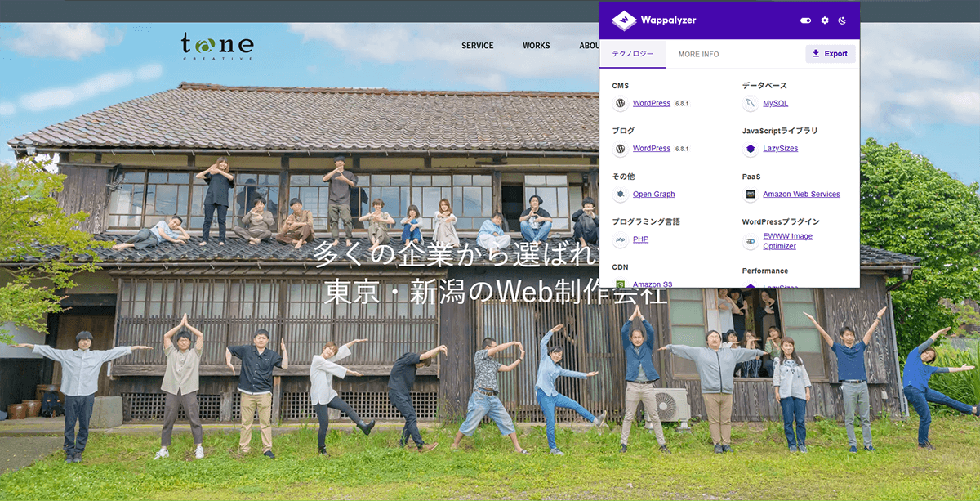
Task: Click the Performance category heading
Action: point(765,271)
